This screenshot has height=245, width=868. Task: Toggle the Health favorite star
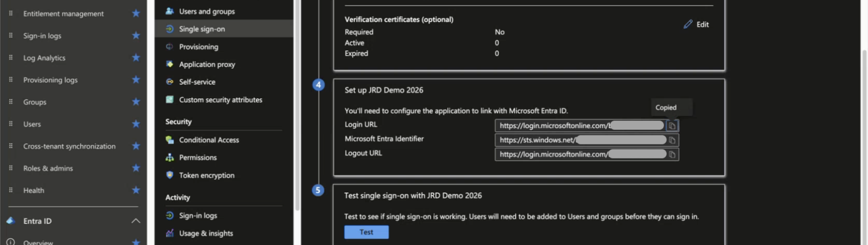coord(136,190)
